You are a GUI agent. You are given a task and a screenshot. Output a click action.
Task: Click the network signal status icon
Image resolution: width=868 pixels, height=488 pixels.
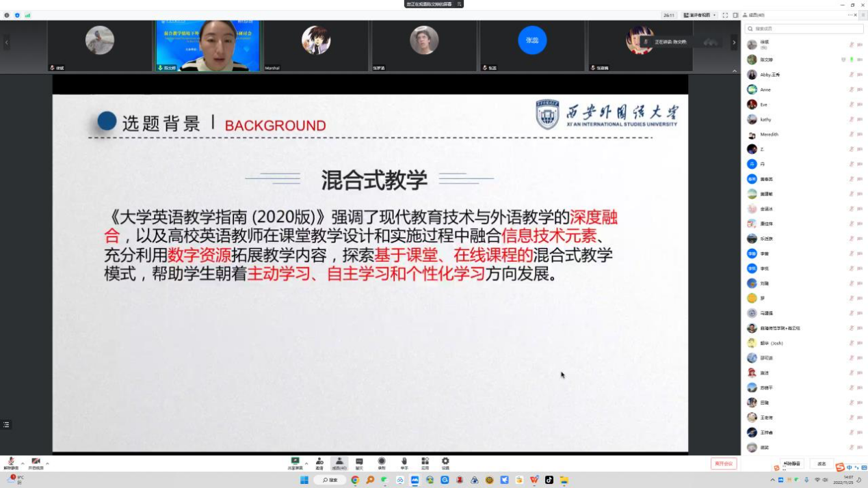[x=28, y=15]
